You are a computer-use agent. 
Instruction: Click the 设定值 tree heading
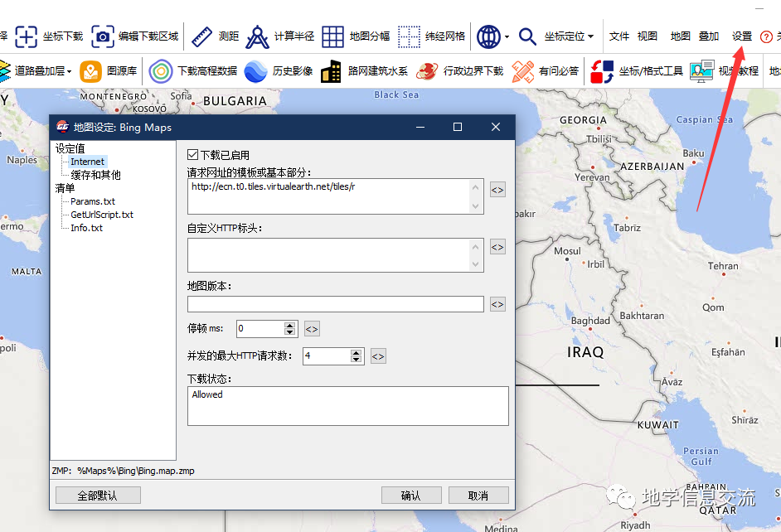coord(70,149)
